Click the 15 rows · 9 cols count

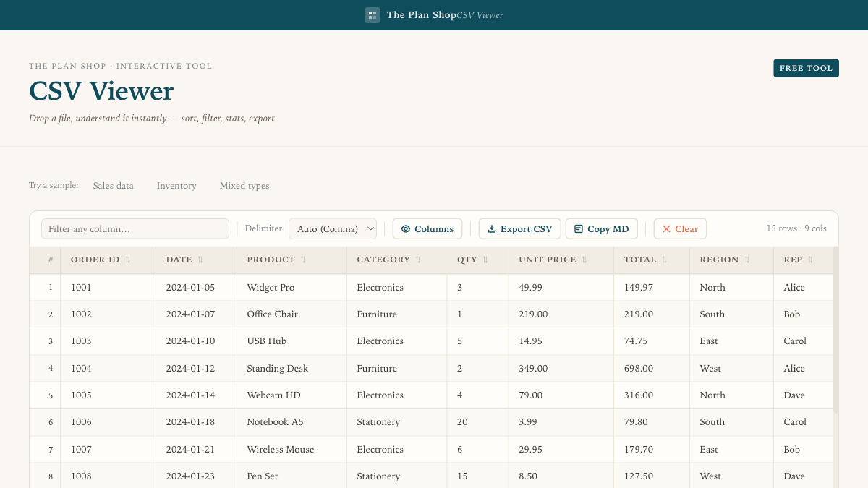pos(796,228)
